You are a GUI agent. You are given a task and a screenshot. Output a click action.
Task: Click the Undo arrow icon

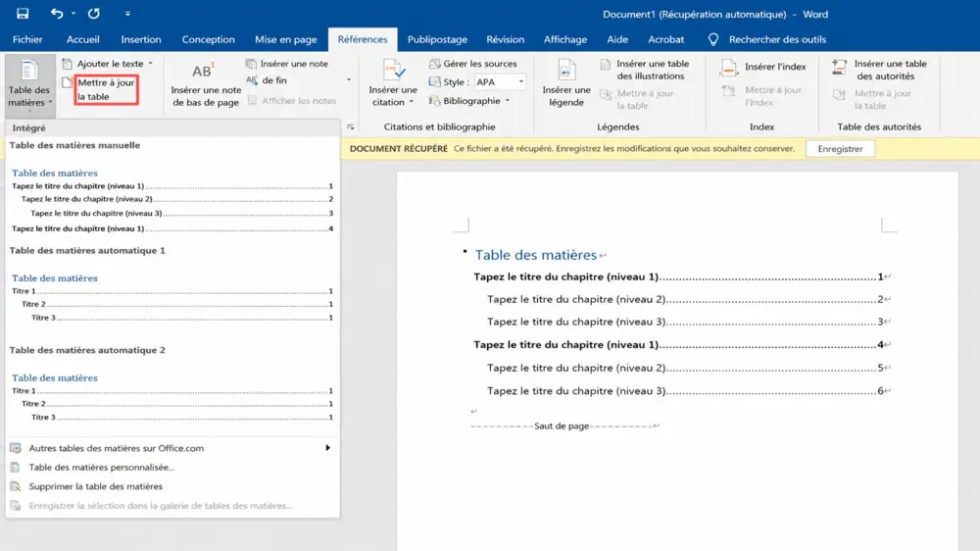click(56, 13)
